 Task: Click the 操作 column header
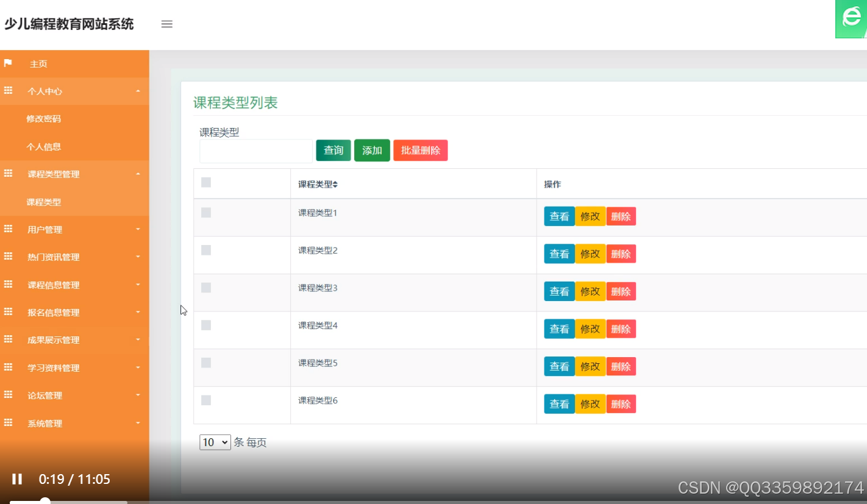[x=552, y=184]
